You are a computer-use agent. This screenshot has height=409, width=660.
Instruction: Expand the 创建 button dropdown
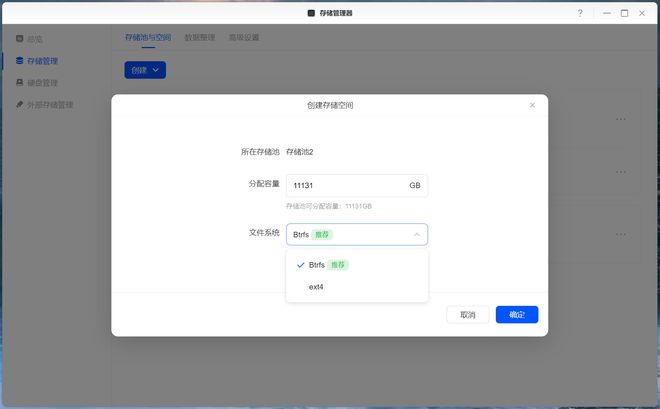click(156, 70)
